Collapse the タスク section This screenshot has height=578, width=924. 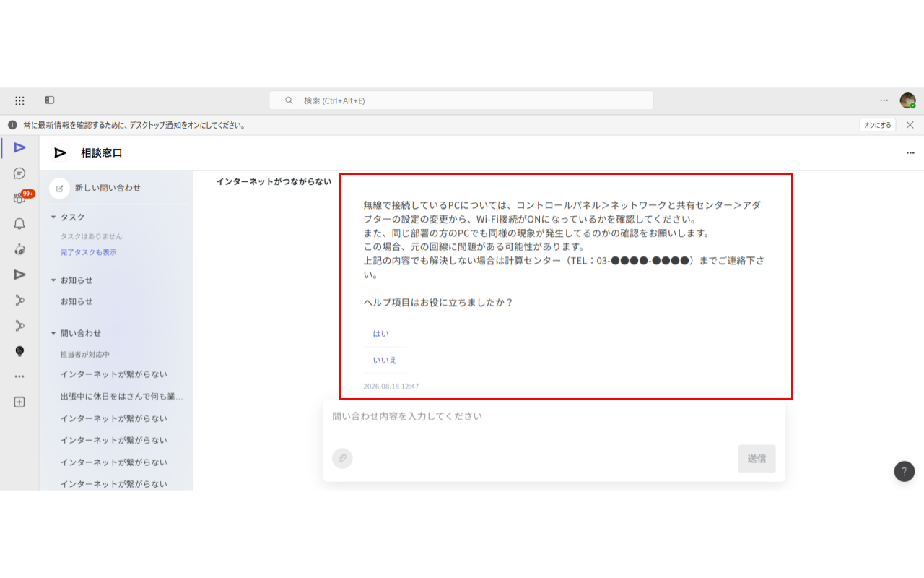(67, 217)
